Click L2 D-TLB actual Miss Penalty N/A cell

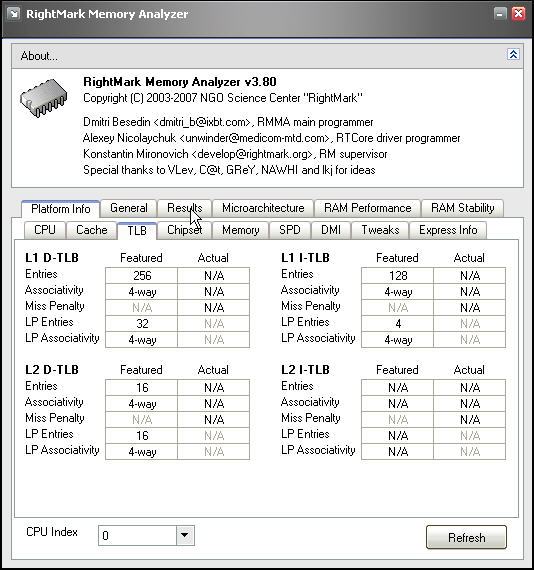pyautogui.click(x=214, y=420)
